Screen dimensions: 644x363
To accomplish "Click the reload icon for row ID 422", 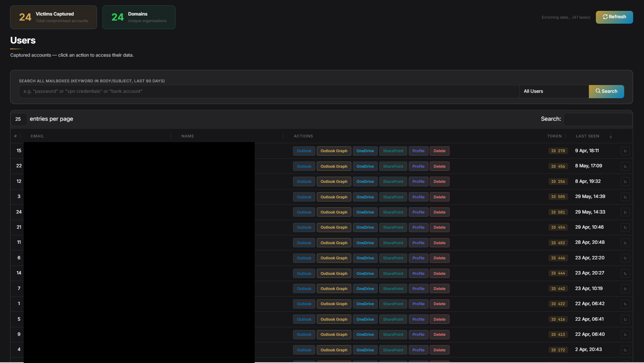I will [625, 304].
